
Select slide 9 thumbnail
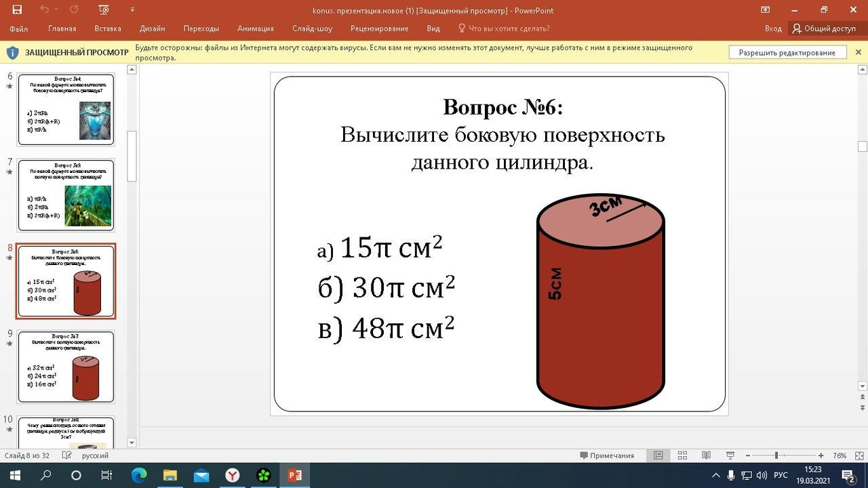click(x=66, y=367)
